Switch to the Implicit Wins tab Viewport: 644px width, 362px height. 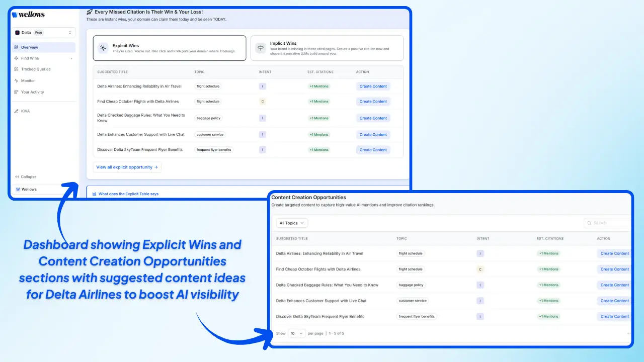327,48
